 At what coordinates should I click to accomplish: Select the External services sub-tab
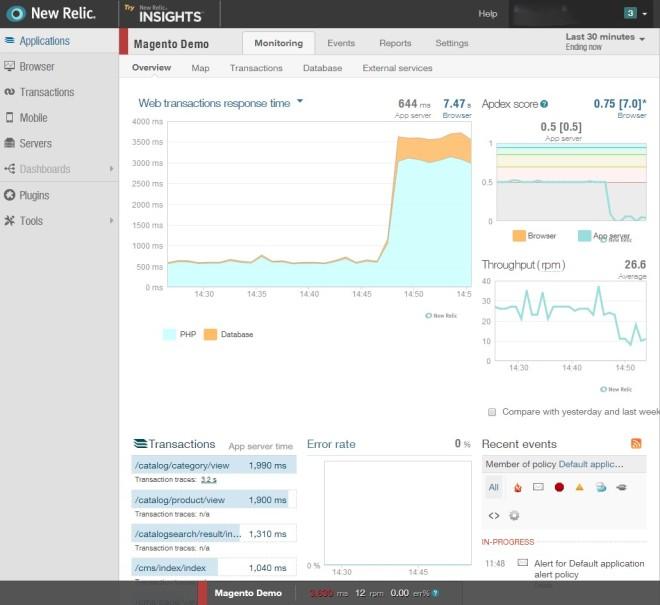pos(397,68)
